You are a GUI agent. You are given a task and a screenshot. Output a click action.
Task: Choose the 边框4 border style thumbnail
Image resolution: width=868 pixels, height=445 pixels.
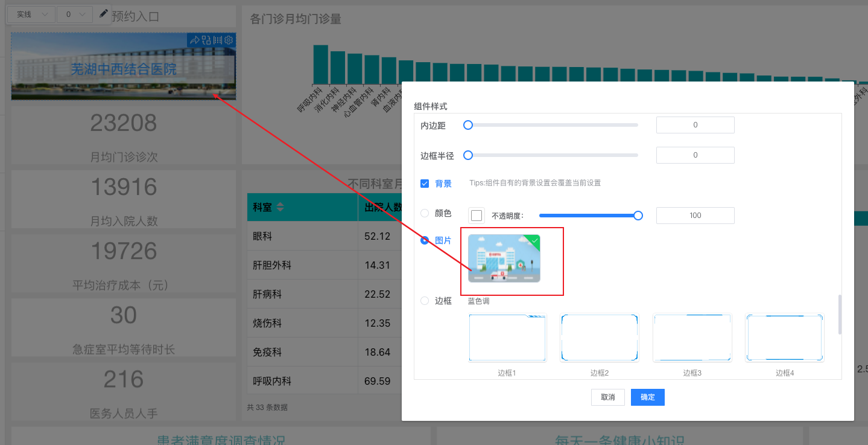pyautogui.click(x=785, y=338)
